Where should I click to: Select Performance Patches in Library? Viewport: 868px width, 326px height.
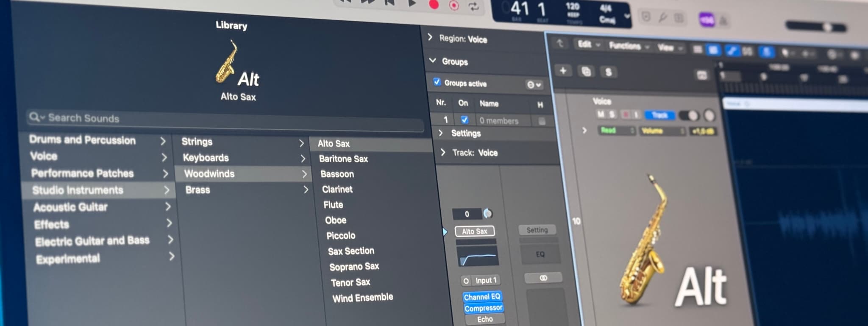point(98,173)
